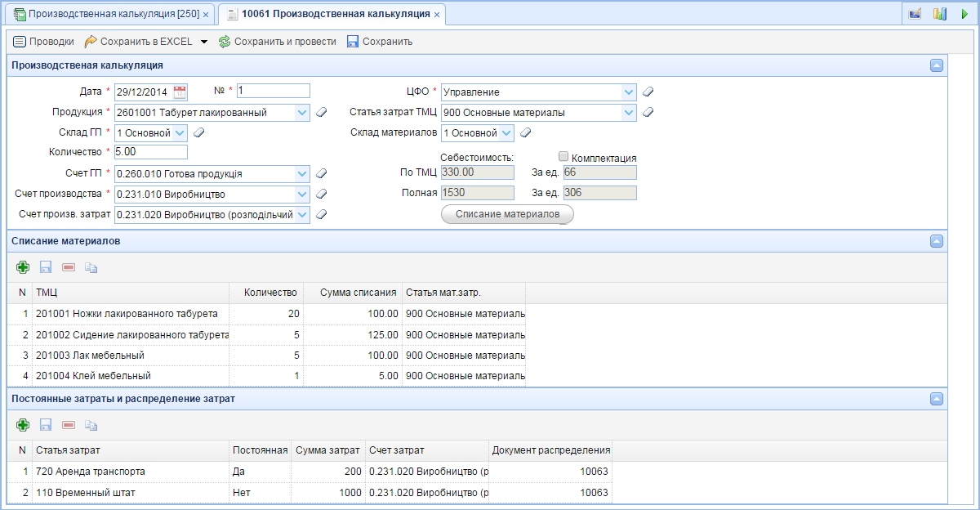The image size is (980, 510).
Task: Save row icon in Списание материалов
Action: [x=46, y=267]
